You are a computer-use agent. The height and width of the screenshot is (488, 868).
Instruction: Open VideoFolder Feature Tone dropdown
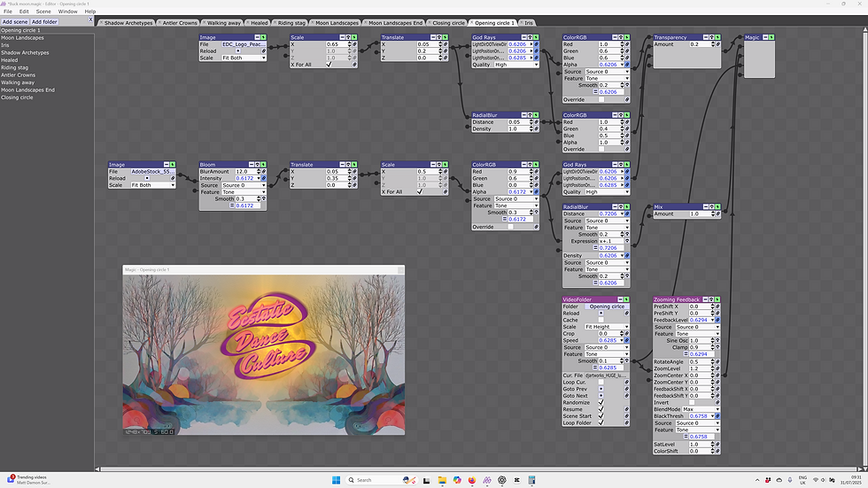(x=607, y=354)
